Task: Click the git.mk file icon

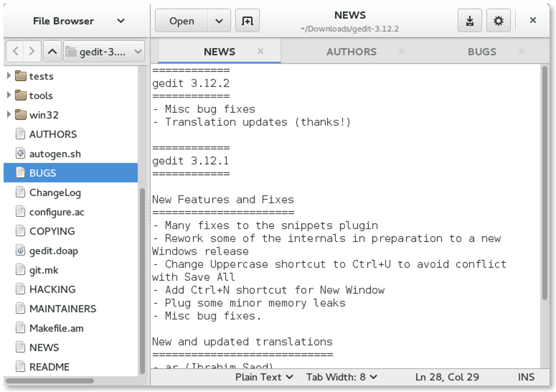Action: pyautogui.click(x=21, y=270)
